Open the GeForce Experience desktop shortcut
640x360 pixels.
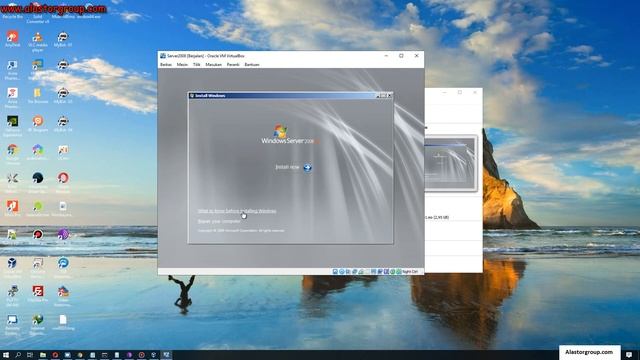pyautogui.click(x=12, y=125)
